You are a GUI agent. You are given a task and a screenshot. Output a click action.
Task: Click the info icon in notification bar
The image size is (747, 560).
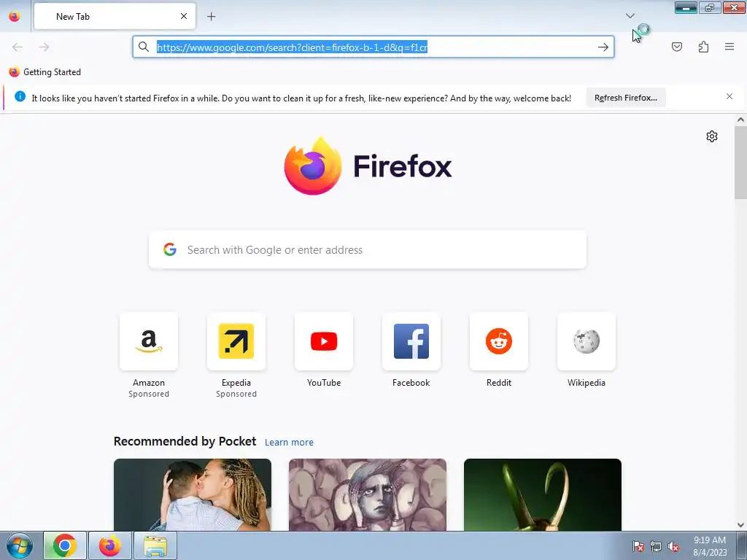click(20, 96)
